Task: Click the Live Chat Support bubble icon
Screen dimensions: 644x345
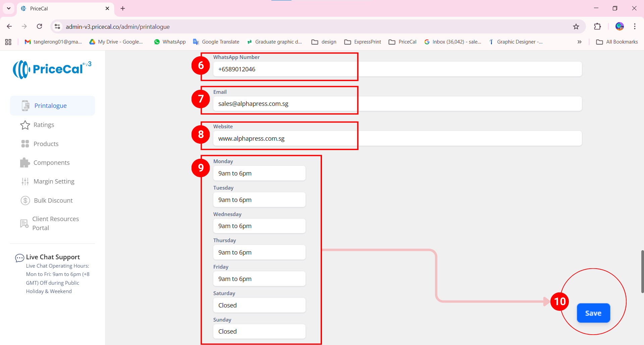Action: tap(19, 258)
